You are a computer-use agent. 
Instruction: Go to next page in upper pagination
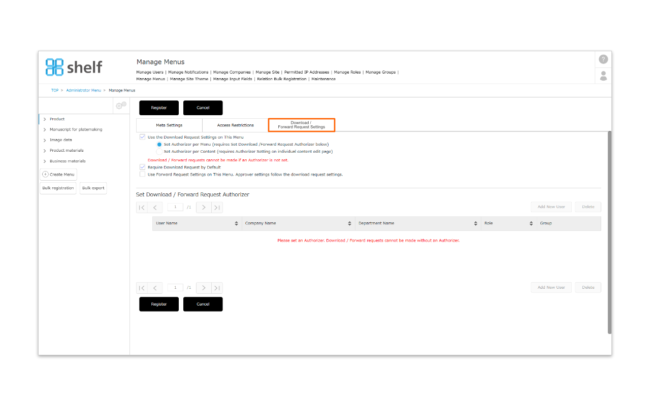[203, 207]
